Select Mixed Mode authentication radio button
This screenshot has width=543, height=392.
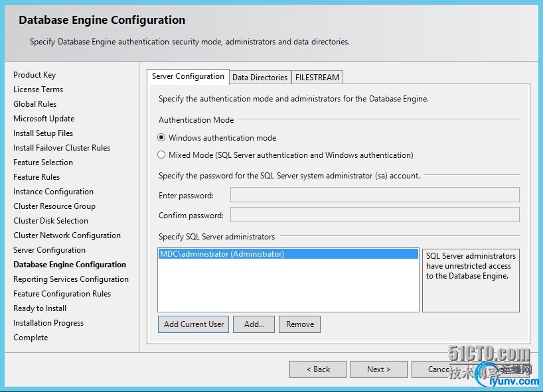(161, 155)
